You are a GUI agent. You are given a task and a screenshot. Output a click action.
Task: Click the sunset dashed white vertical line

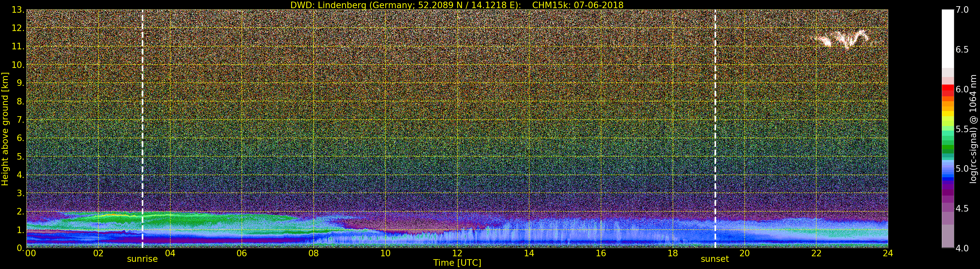click(715, 129)
